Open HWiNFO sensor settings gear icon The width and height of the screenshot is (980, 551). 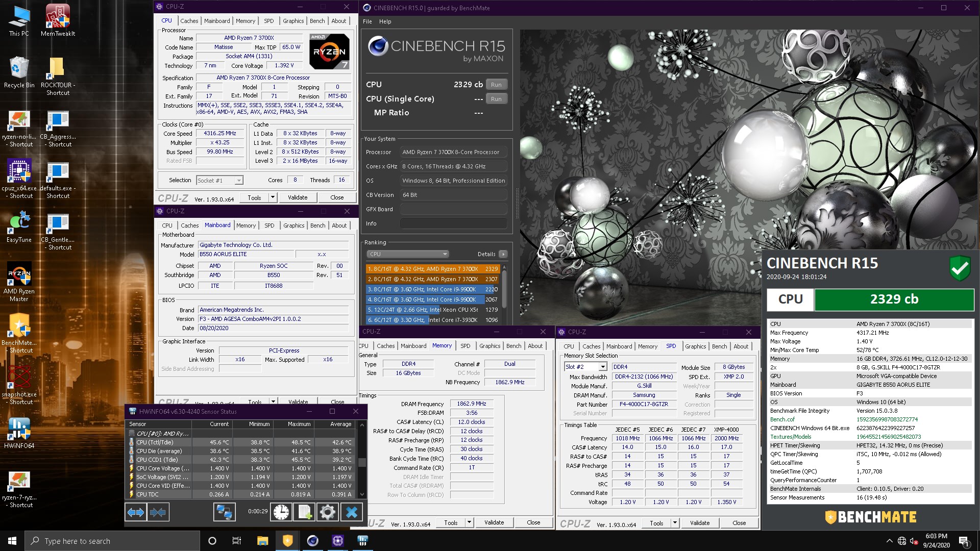[328, 512]
